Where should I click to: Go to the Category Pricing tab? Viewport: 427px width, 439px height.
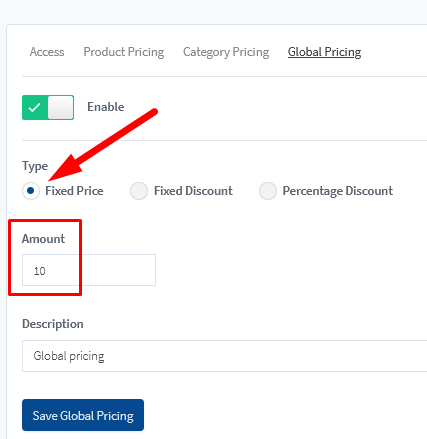click(226, 52)
